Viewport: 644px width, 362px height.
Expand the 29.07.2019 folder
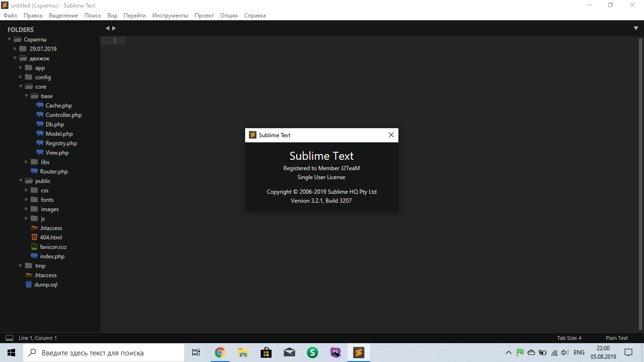pos(15,49)
